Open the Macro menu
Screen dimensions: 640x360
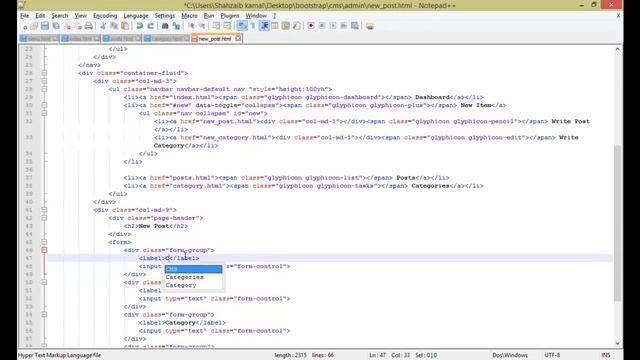point(189,16)
